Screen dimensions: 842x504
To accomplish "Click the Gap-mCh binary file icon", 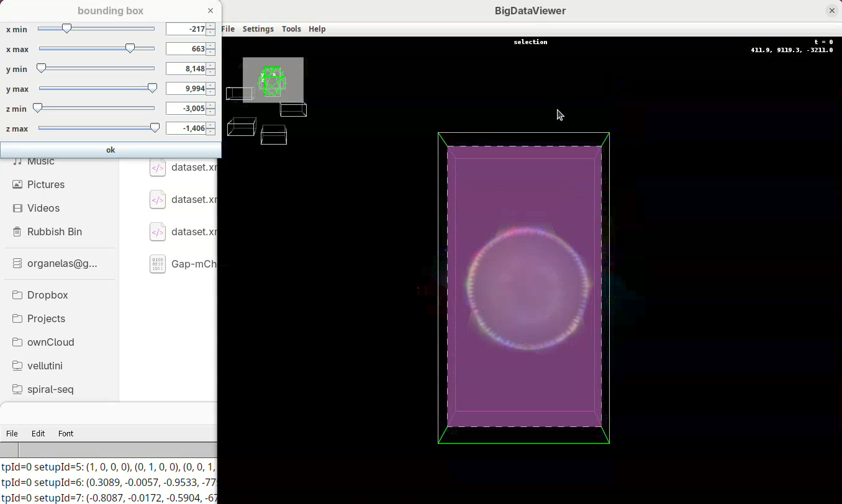I will coord(158,264).
